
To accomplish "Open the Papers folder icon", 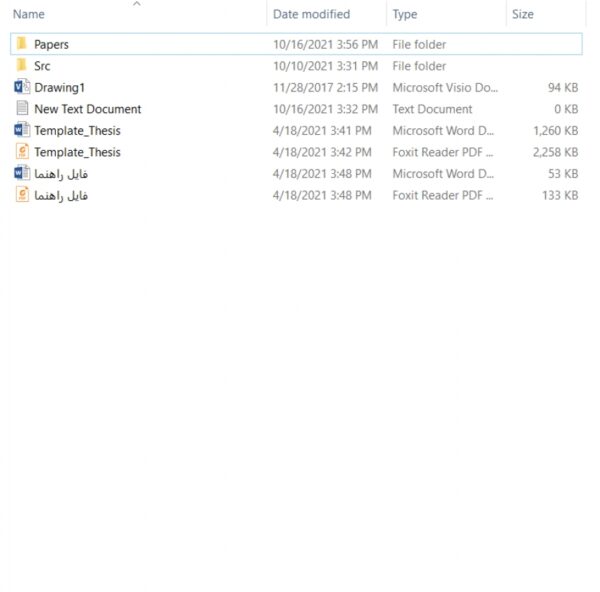I will 22,44.
